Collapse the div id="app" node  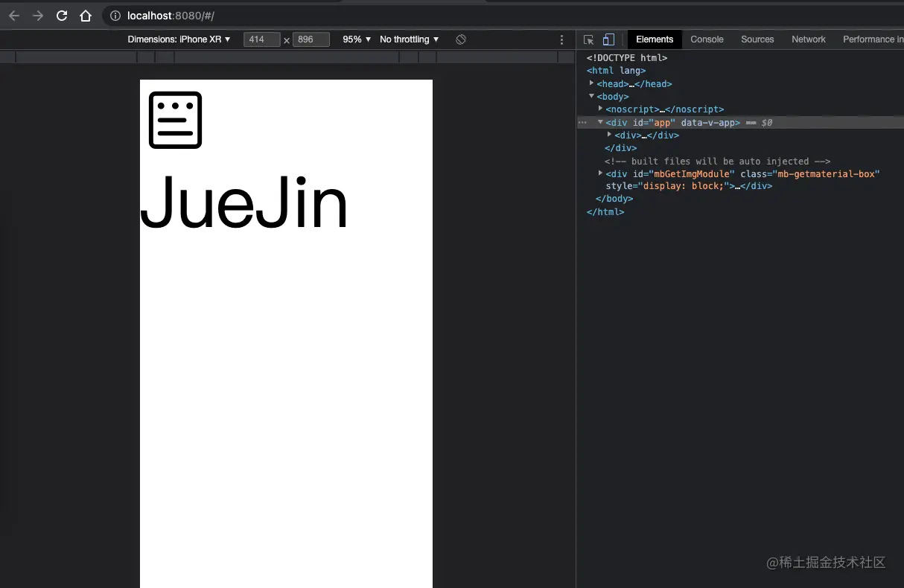(x=601, y=122)
